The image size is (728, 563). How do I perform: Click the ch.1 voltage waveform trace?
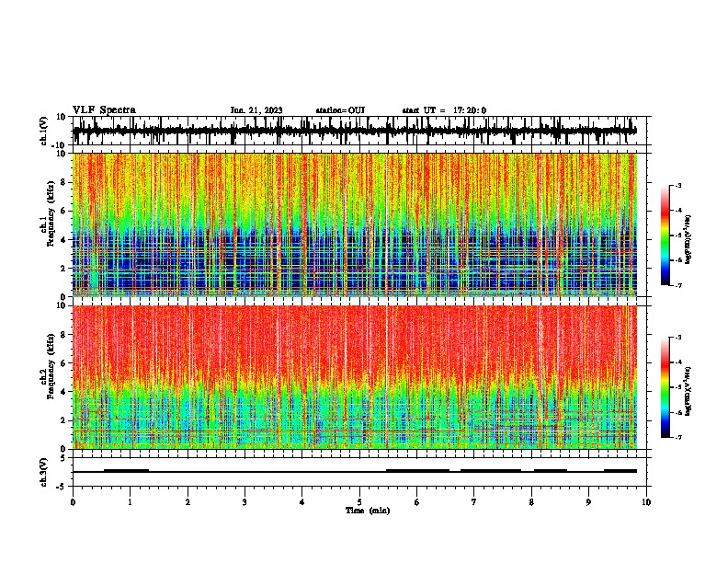(355, 131)
